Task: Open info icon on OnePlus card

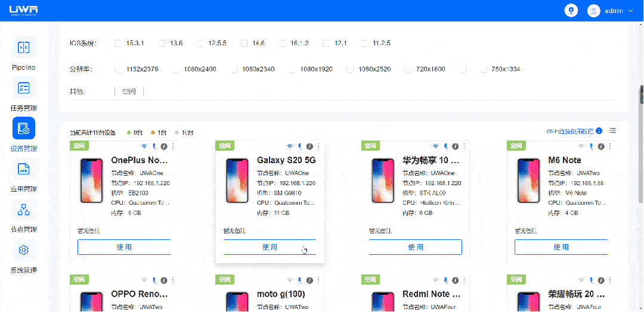Action: [164, 146]
